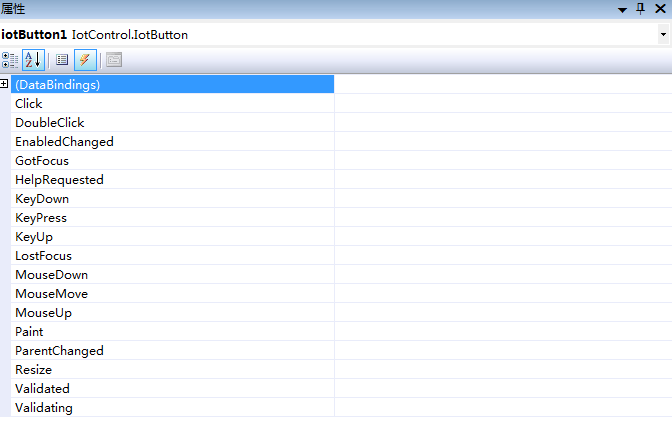Image resolution: width=672 pixels, height=423 pixels.
Task: Select the Validating event
Action: click(x=172, y=408)
